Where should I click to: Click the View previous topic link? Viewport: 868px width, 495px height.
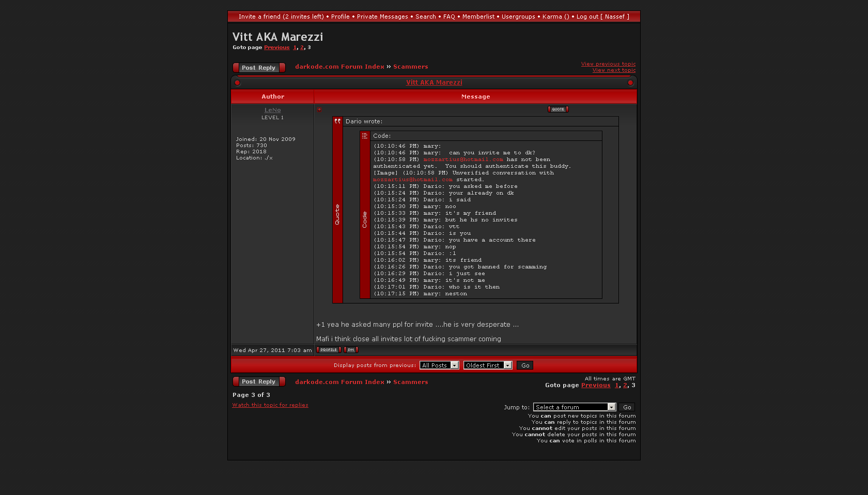(608, 64)
